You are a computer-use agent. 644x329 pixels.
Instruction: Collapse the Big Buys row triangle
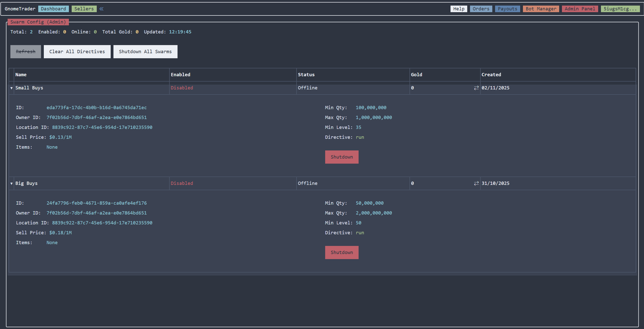(x=11, y=184)
